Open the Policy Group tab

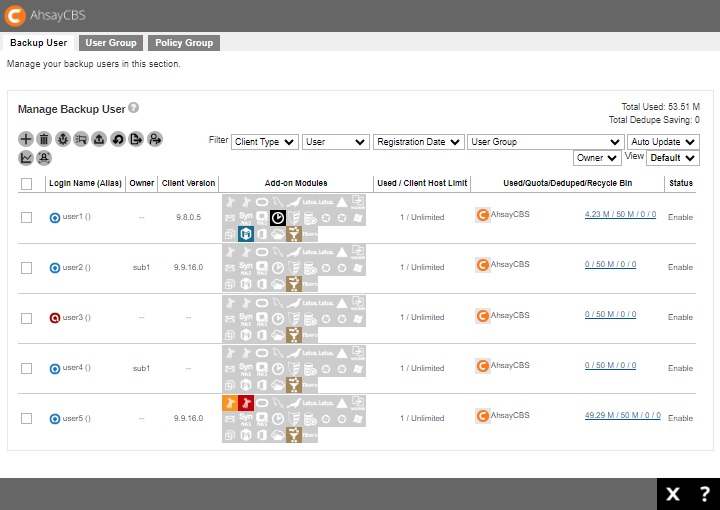point(184,43)
